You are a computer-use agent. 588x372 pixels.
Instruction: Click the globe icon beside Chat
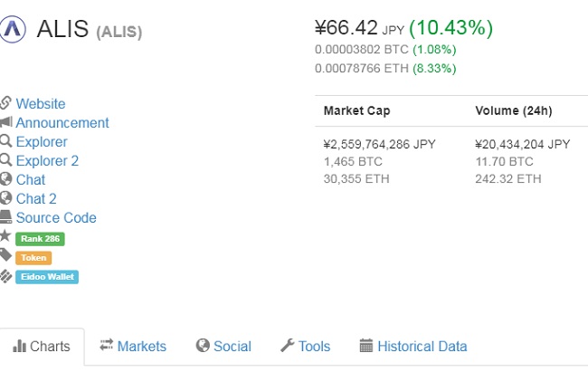(6, 179)
